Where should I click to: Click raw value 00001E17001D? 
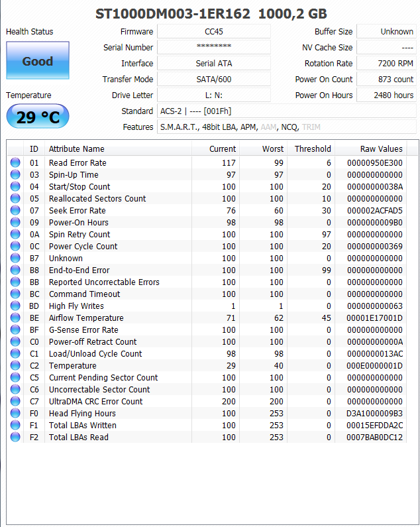click(x=375, y=318)
